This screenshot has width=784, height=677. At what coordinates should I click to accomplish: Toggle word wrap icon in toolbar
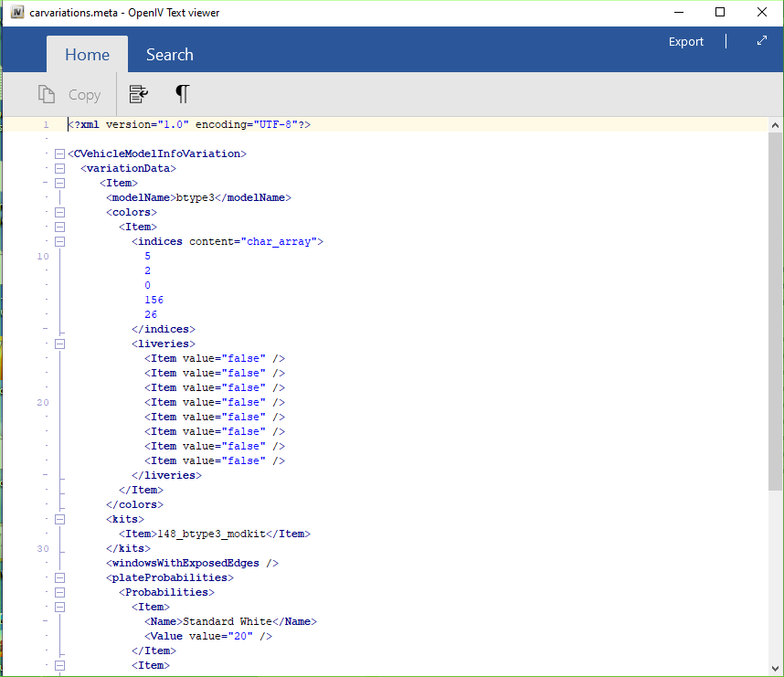[x=139, y=94]
